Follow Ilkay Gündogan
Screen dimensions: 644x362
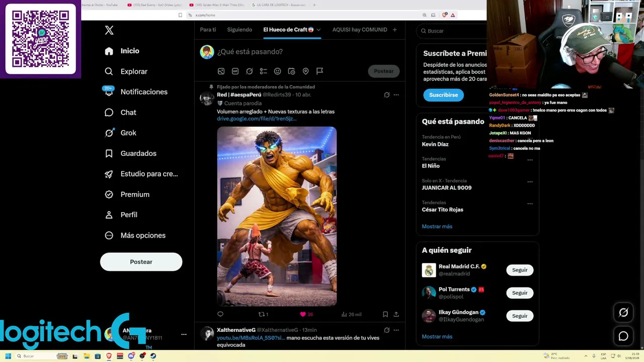point(520,316)
